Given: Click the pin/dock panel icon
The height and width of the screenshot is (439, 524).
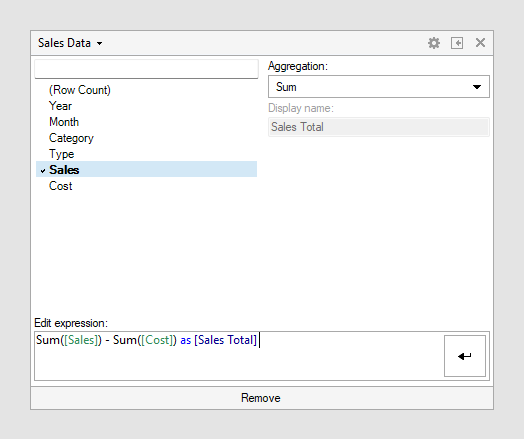Looking at the screenshot, I should click(457, 43).
